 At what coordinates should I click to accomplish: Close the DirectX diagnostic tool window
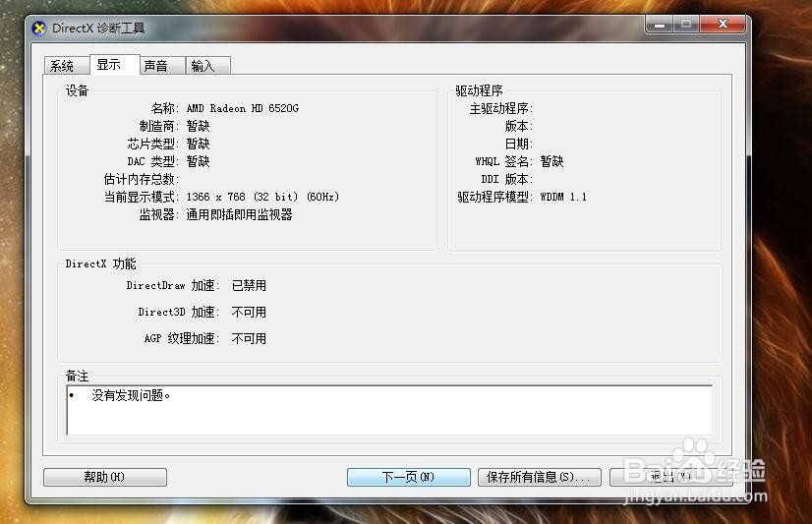723,24
